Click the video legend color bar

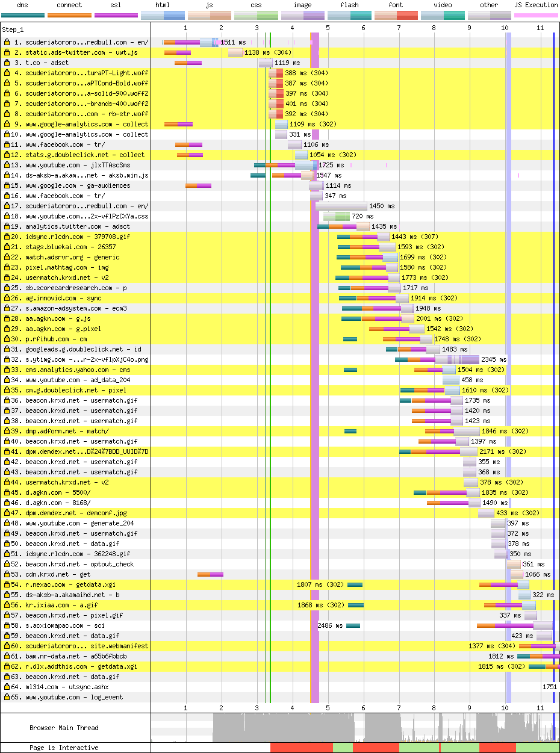point(443,15)
